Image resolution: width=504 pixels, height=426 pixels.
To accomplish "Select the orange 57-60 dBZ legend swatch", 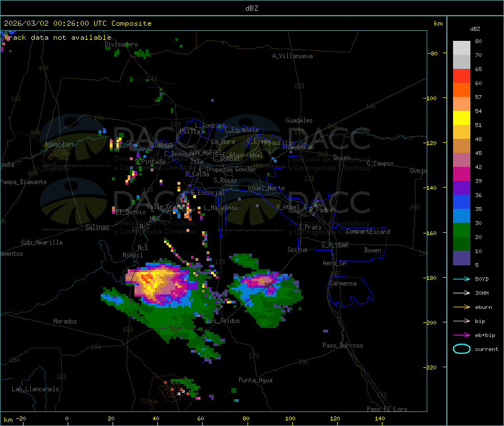I will point(461,90).
